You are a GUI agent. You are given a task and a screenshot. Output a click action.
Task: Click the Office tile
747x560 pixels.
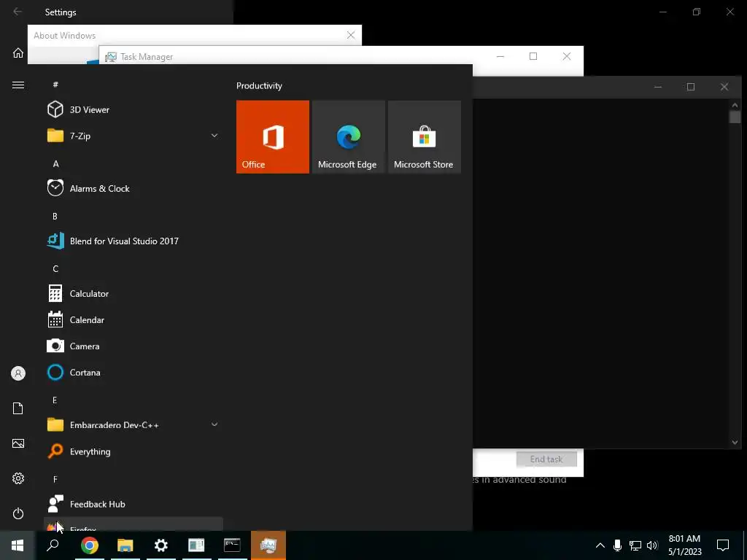pos(273,136)
